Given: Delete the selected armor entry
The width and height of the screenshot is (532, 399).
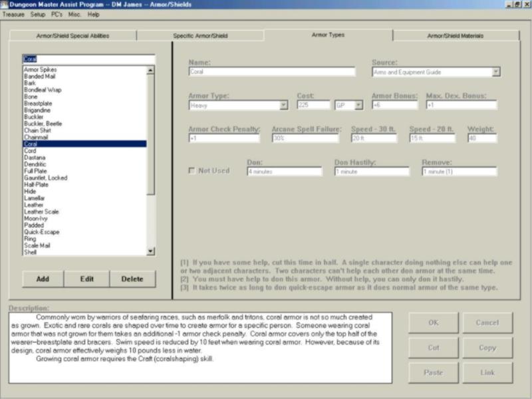Looking at the screenshot, I should [x=132, y=279].
